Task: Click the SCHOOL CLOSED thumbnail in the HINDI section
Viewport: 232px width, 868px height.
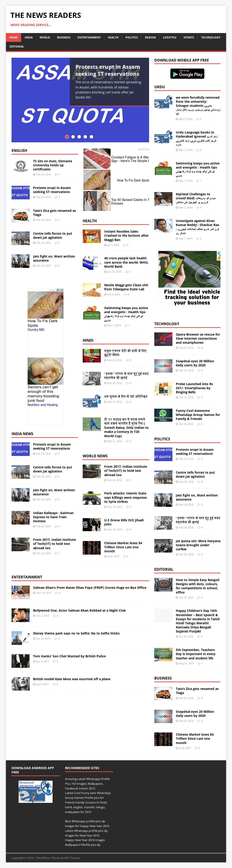Action: point(92,355)
